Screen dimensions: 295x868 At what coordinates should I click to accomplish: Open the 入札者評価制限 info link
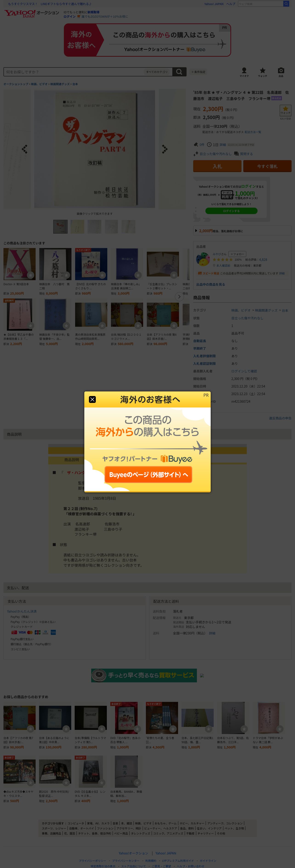[x=204, y=356]
